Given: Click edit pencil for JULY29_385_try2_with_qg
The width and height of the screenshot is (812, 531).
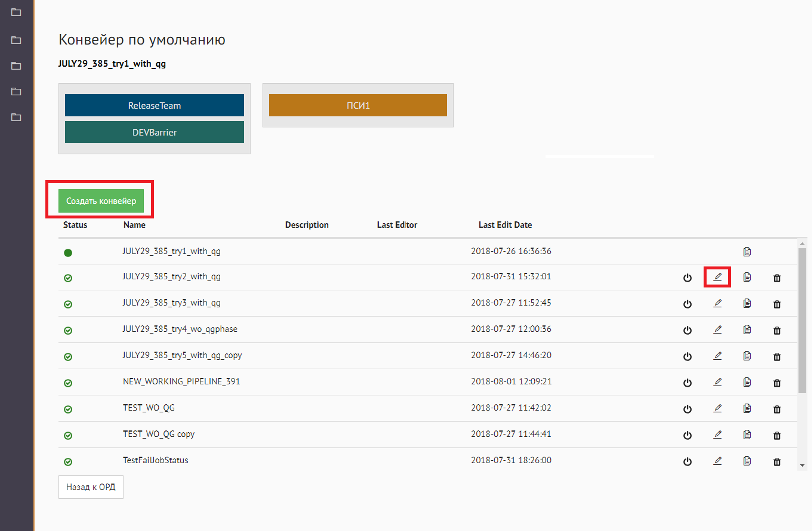Looking at the screenshot, I should (x=717, y=277).
